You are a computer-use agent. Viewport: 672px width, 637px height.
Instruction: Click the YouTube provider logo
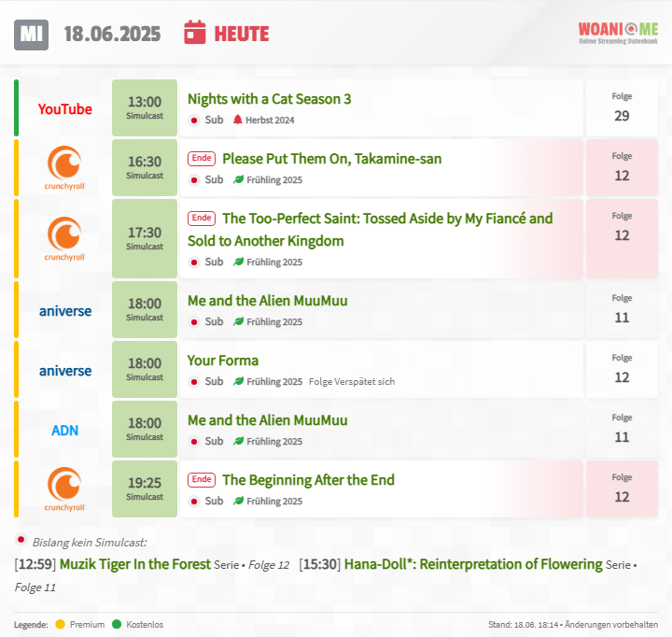click(64, 109)
